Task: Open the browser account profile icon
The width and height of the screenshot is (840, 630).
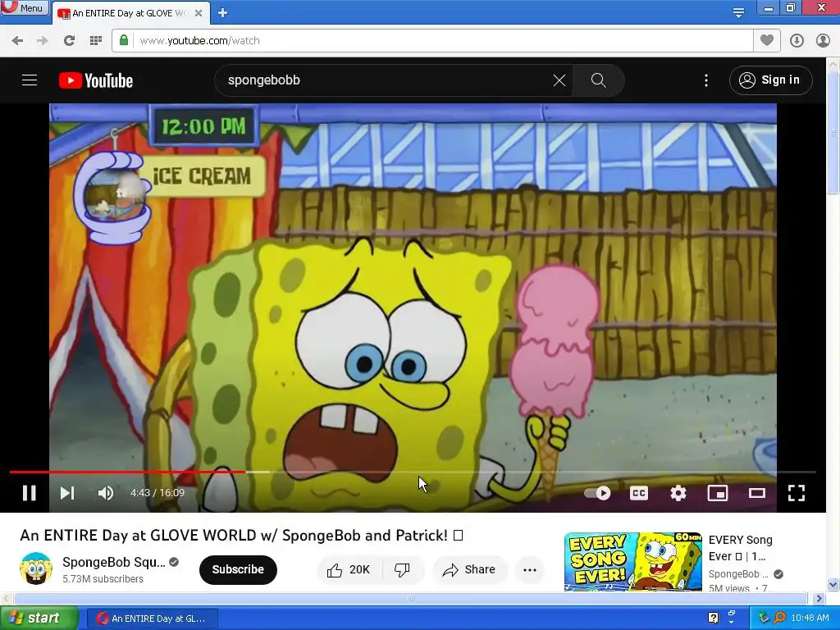Action: [823, 41]
